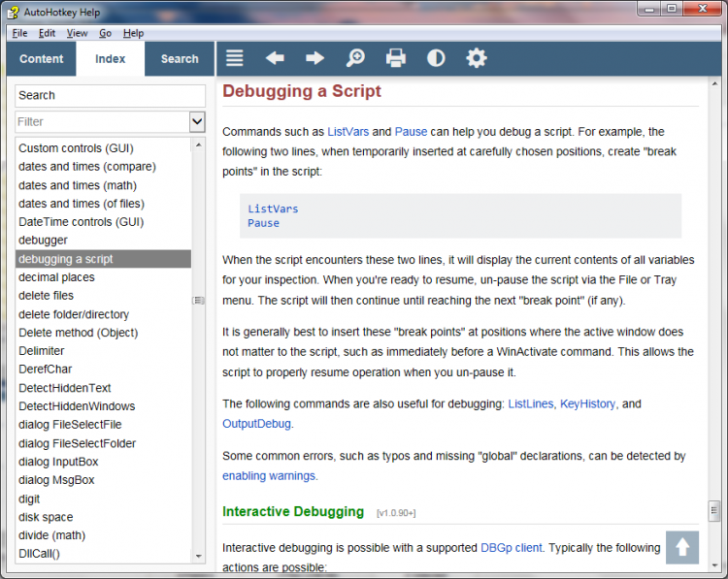Screen dimensions: 728x579
Task: Click back-to-top arrow button
Action: (x=682, y=547)
